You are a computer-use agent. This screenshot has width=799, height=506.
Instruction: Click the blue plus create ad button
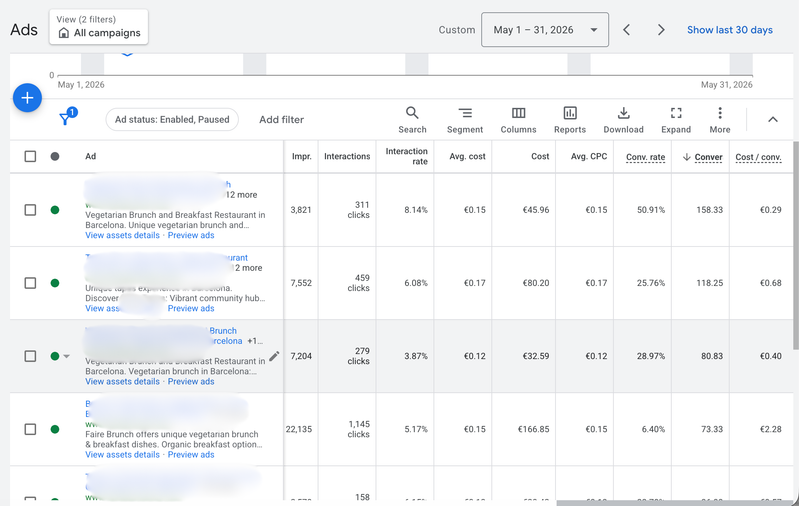pyautogui.click(x=27, y=98)
